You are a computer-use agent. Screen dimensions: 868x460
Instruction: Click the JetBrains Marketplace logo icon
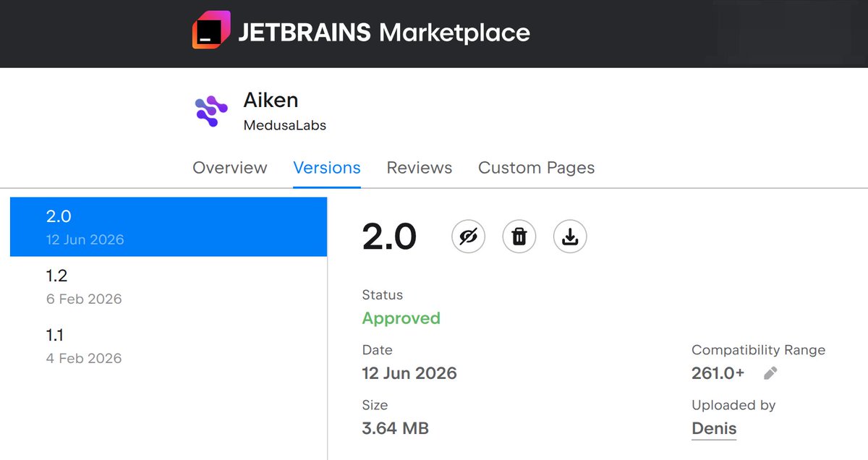[211, 30]
